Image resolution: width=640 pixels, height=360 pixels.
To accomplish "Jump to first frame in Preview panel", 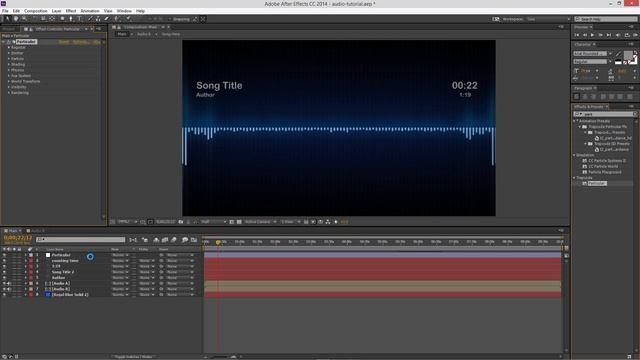I will (577, 35).
